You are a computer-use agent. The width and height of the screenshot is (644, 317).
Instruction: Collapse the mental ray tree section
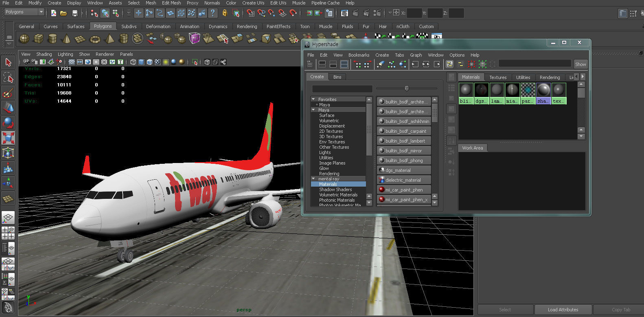313,178
